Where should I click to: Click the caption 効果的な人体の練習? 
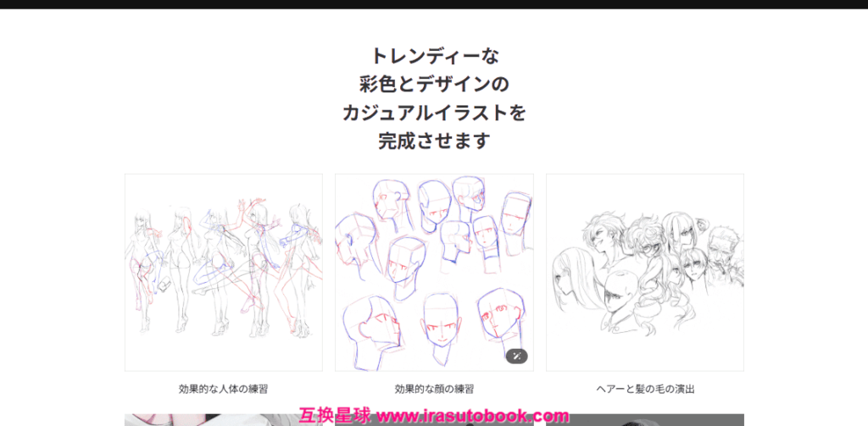tap(223, 390)
